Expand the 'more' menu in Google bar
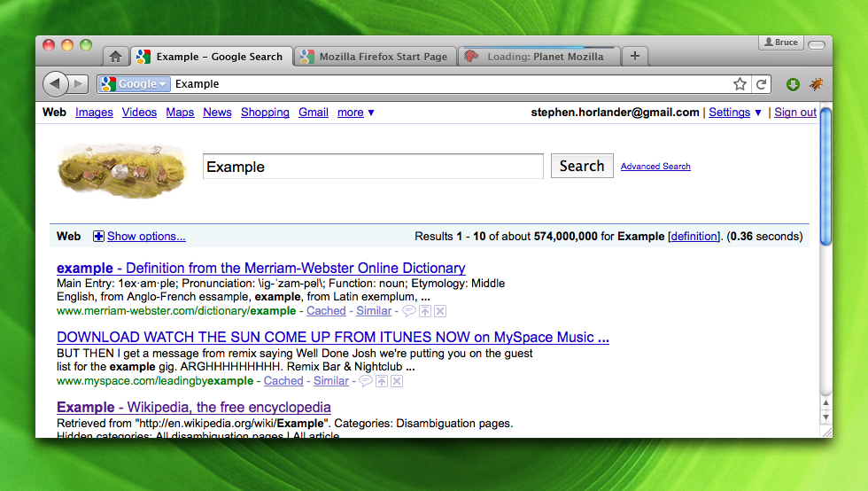 click(x=356, y=113)
